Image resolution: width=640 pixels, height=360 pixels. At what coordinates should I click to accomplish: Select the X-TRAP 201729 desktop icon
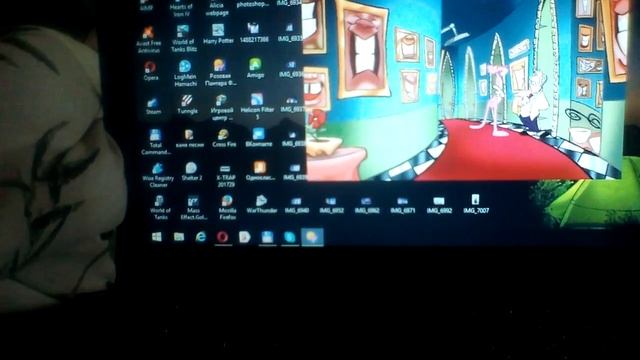coord(225,176)
